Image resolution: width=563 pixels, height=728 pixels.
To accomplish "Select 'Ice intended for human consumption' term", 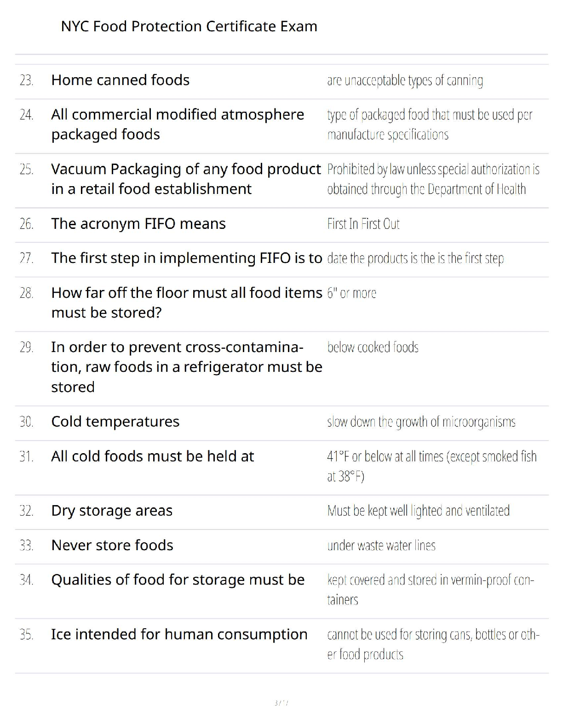I will [179, 634].
